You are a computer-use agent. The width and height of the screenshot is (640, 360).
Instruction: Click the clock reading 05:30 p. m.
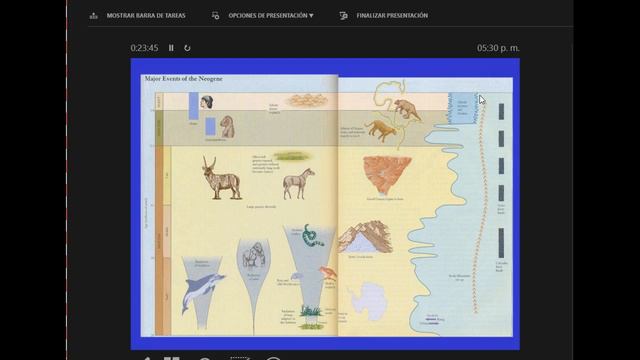tap(498, 48)
